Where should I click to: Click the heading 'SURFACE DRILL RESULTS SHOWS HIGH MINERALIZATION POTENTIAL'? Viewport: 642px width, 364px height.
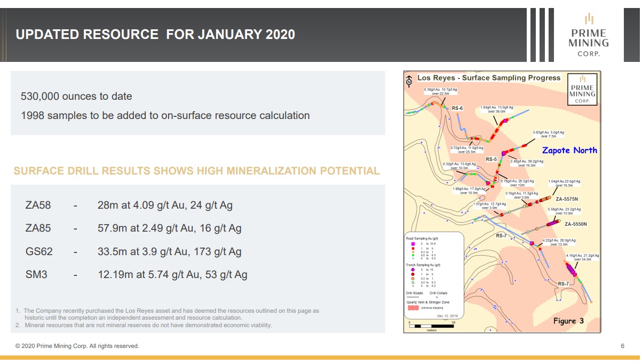click(196, 171)
